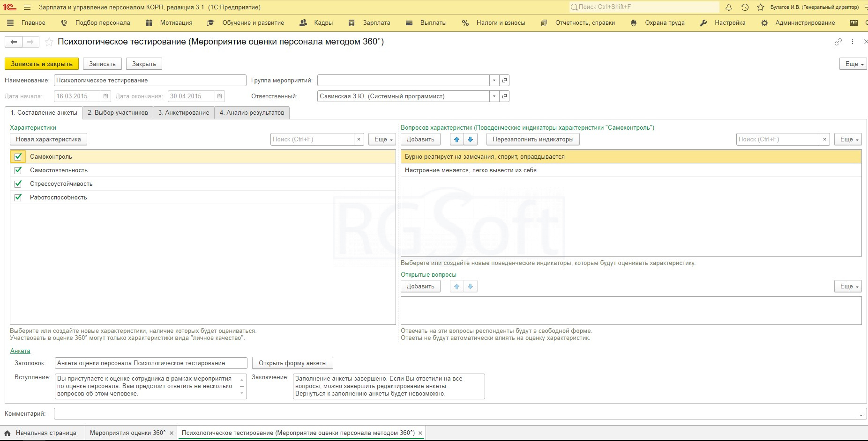Add this form to favorites star
This screenshot has height=441, width=868.
tap(49, 42)
